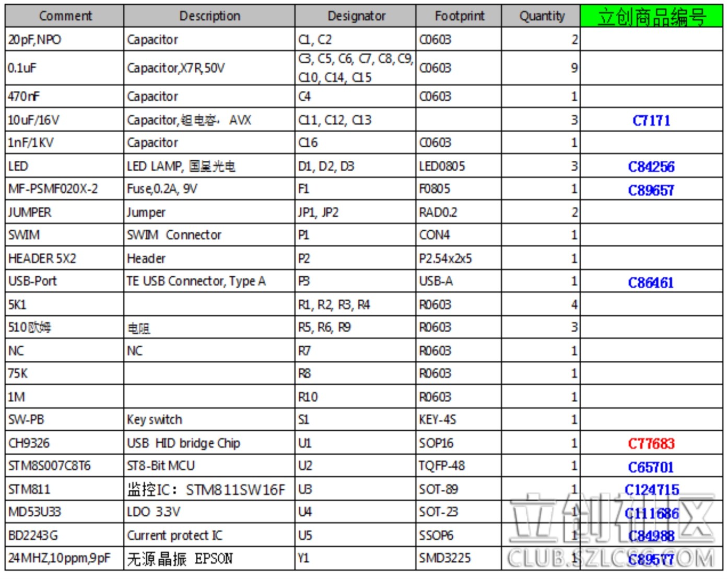Image resolution: width=728 pixels, height=579 pixels.
Task: Click the LDO 3.3V description
Action: 154,512
